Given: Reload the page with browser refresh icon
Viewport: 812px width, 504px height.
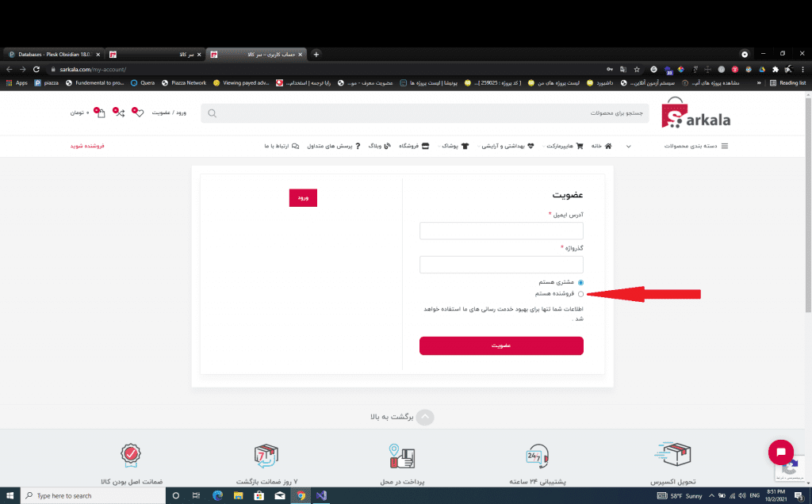Looking at the screenshot, I should (36, 70).
